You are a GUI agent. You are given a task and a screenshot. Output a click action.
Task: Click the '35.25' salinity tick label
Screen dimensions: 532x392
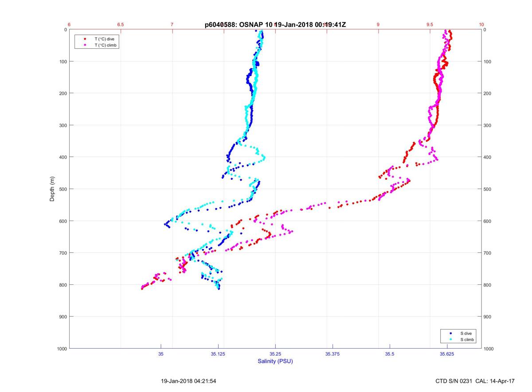pyautogui.click(x=275, y=354)
